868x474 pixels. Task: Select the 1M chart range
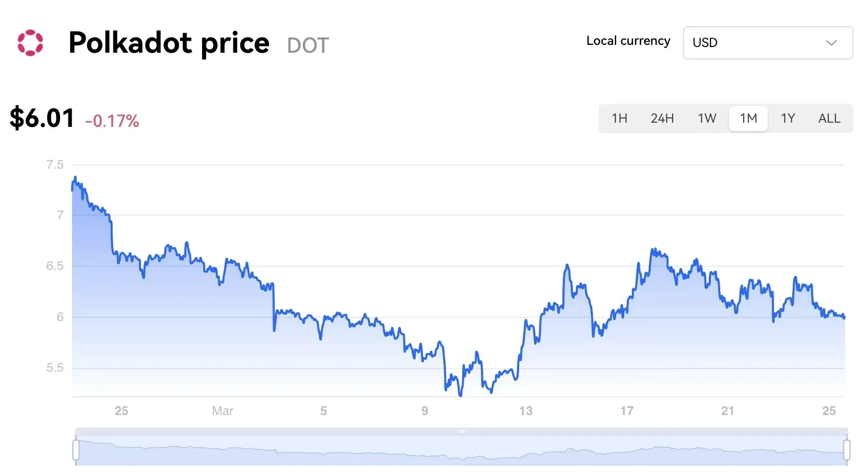coord(748,118)
